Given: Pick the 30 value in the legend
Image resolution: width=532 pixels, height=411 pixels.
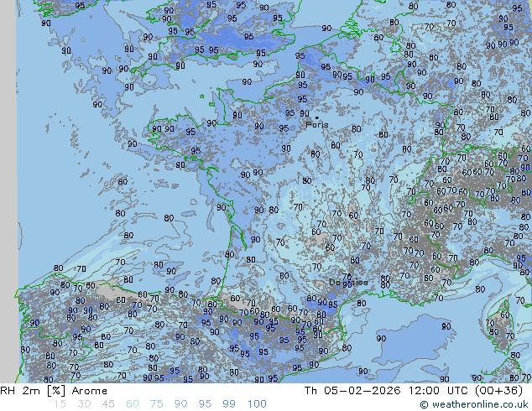Looking at the screenshot, I should (84, 404).
